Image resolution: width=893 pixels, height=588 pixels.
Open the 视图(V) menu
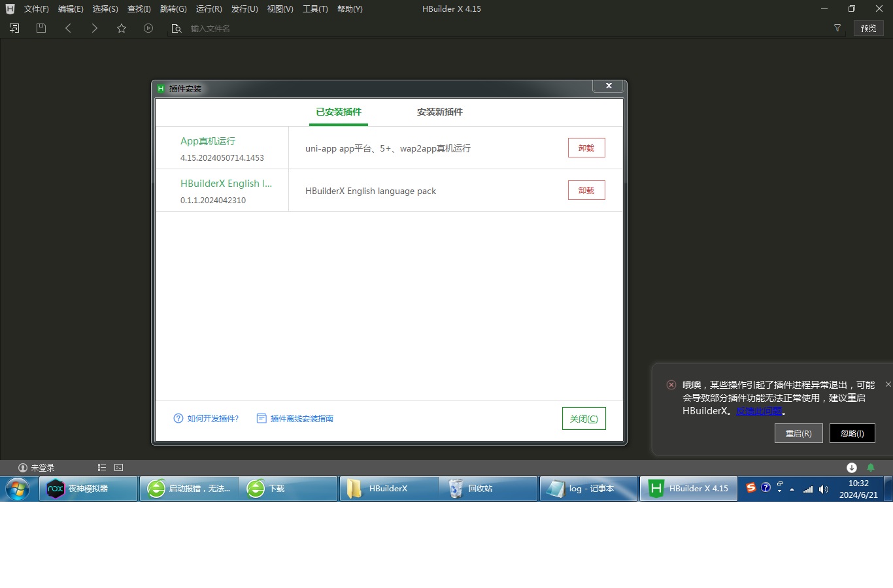280,9
